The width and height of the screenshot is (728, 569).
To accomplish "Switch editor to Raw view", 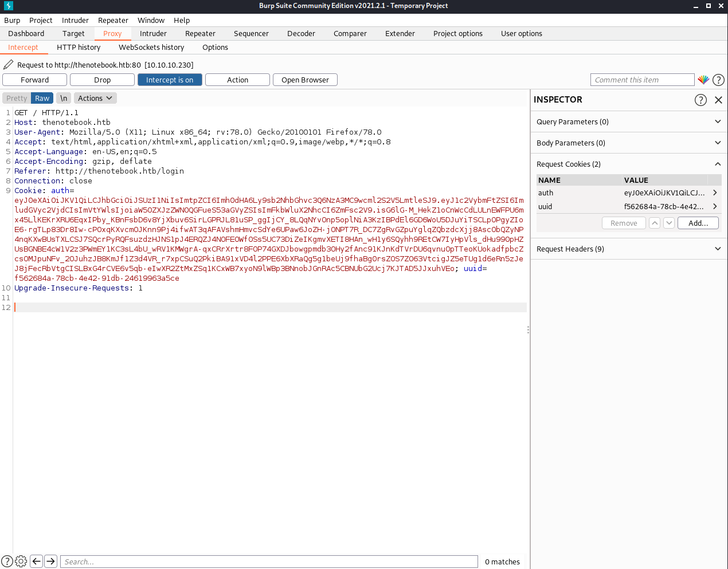I will pyautogui.click(x=42, y=98).
